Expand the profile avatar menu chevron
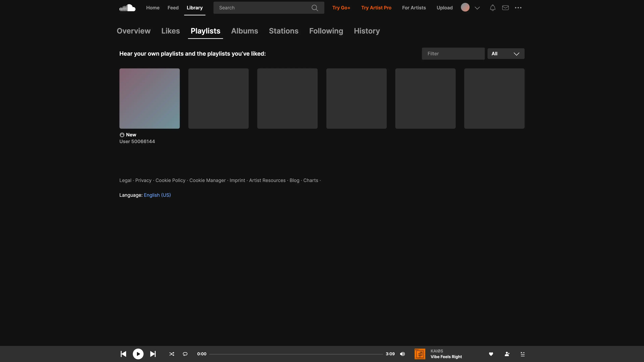The height and width of the screenshot is (362, 644). [477, 8]
